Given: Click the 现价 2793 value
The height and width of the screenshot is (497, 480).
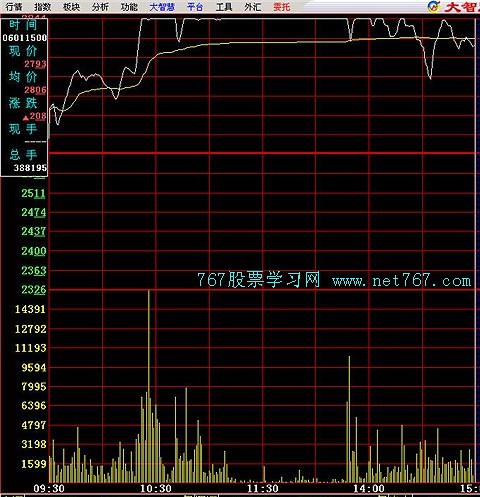Looking at the screenshot, I should 35,64.
